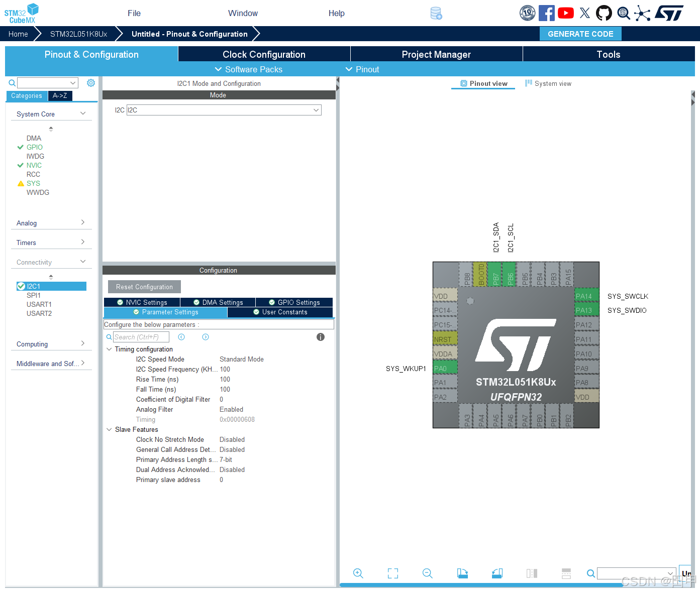Switch to Project Manager tab
Viewport: 700px width, 593px height.
click(436, 54)
